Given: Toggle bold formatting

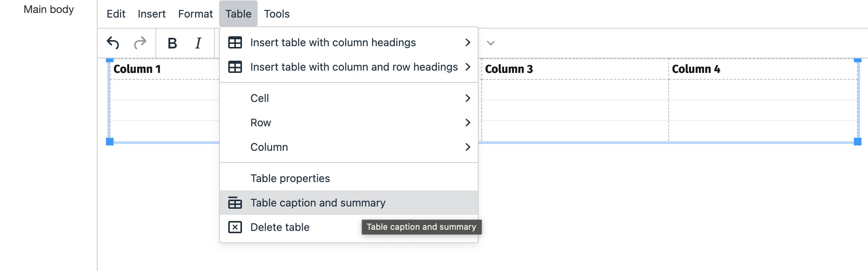Looking at the screenshot, I should (172, 43).
